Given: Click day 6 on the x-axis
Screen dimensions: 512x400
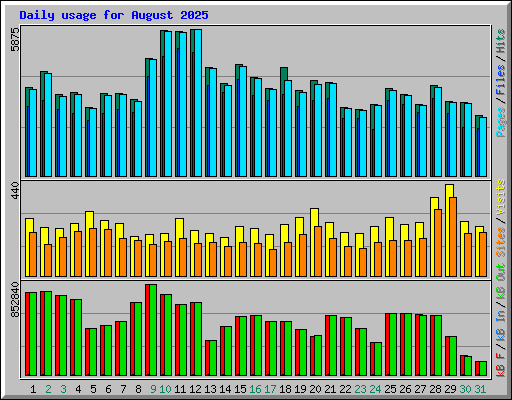Looking at the screenshot, I should [108, 389].
